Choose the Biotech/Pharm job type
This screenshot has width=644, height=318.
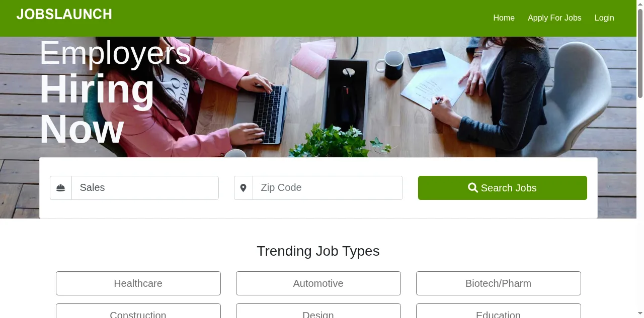[499, 283]
